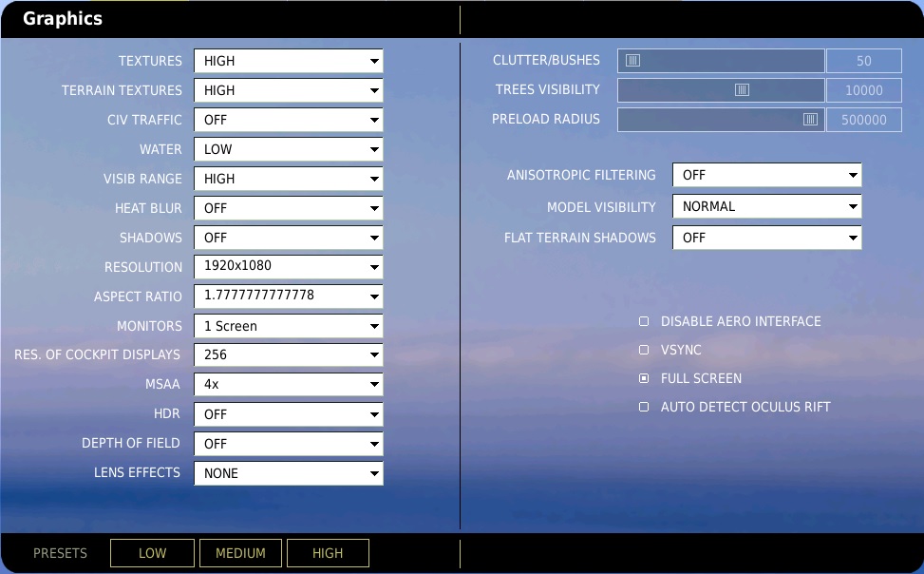Apply the MEDIUM preset
The width and height of the screenshot is (924, 574).
[240, 553]
